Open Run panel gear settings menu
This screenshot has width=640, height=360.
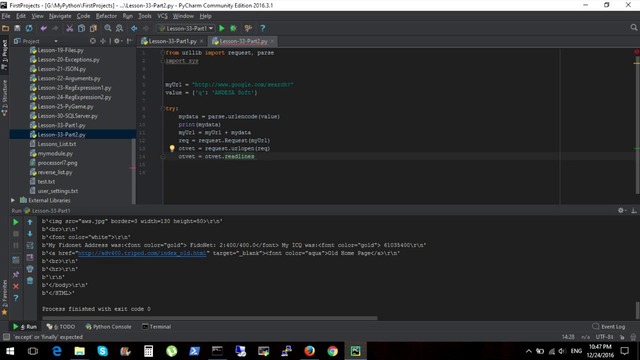coord(621,210)
